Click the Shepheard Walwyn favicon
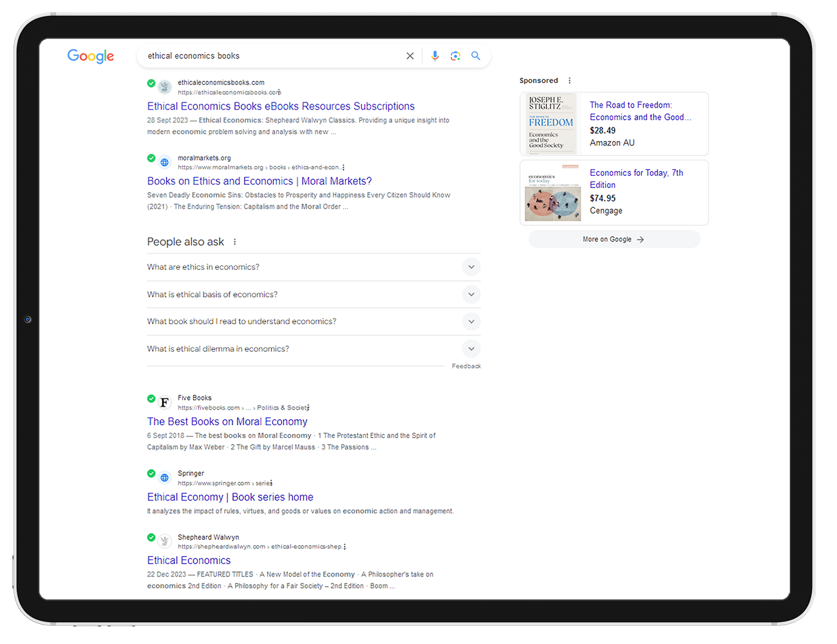The height and width of the screenshot is (644, 837). [165, 541]
